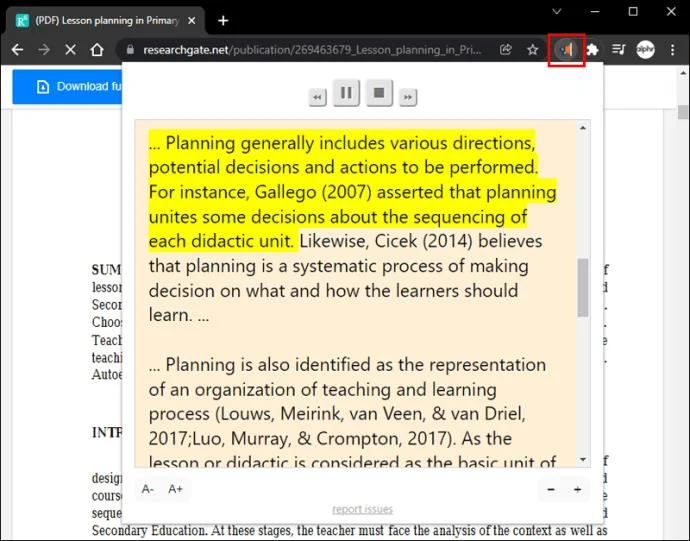Click the reading panel scroll down arrow

point(583,459)
